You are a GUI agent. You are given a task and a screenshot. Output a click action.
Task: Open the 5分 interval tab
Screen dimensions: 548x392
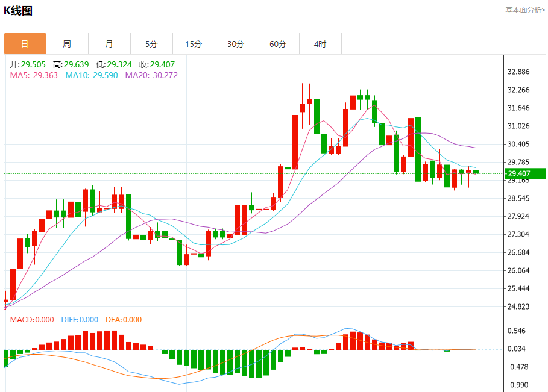pyautogui.click(x=152, y=44)
